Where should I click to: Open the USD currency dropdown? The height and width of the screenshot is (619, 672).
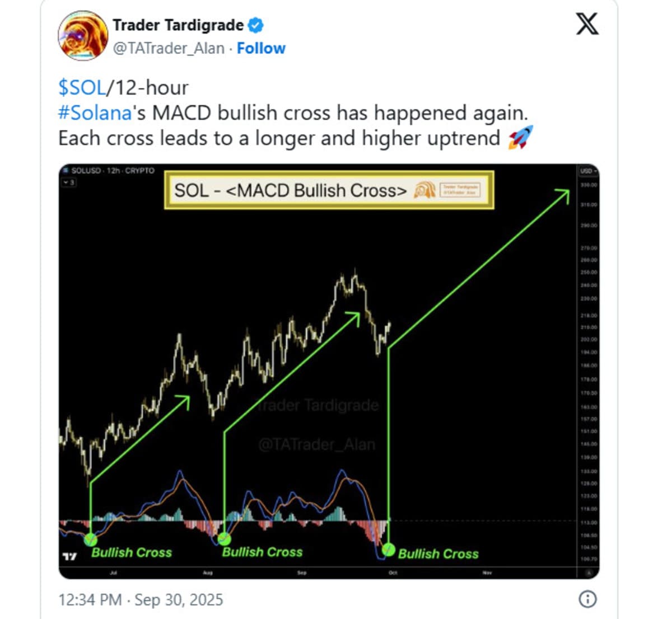(x=588, y=171)
